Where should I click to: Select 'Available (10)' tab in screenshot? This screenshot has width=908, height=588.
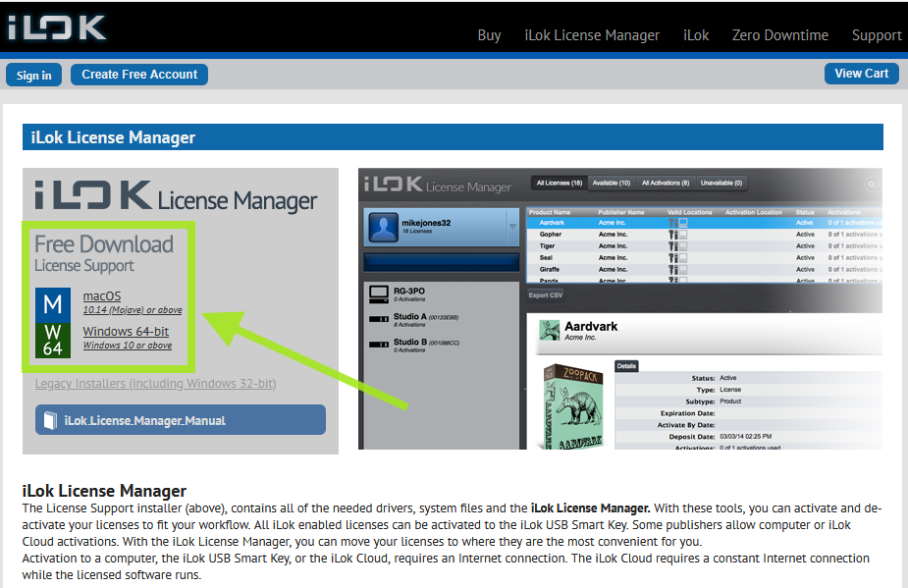pos(612,183)
